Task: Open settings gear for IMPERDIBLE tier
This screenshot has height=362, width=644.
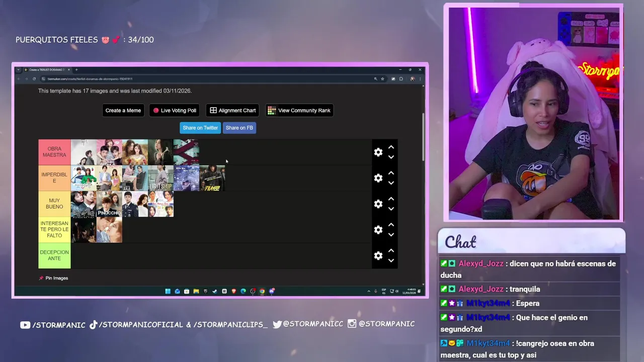Action: coord(378,178)
